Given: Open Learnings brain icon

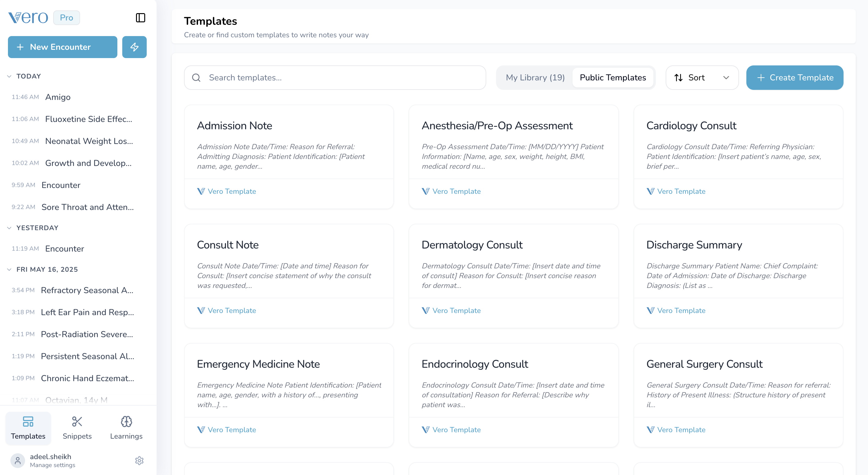Looking at the screenshot, I should coord(126,422).
